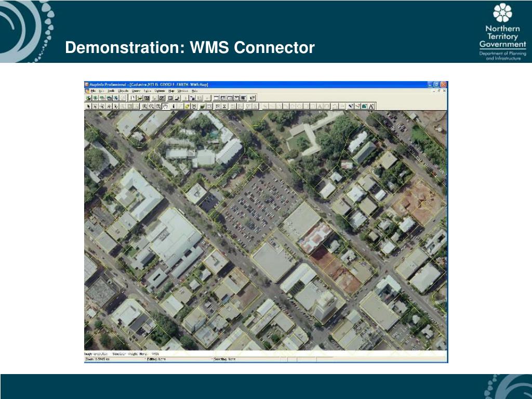Click the Help question-mark toolbar icon
Screen dimensions: 532x399
point(252,98)
